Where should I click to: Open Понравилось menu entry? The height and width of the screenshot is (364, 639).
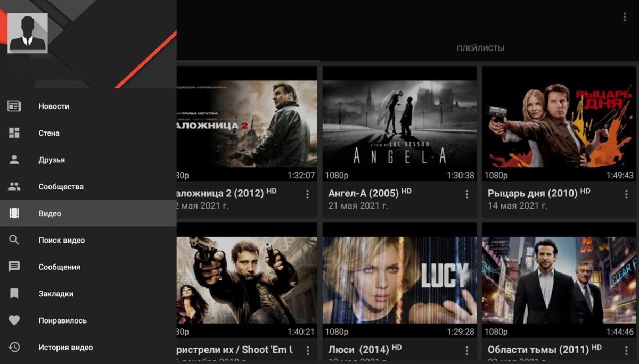(88, 320)
